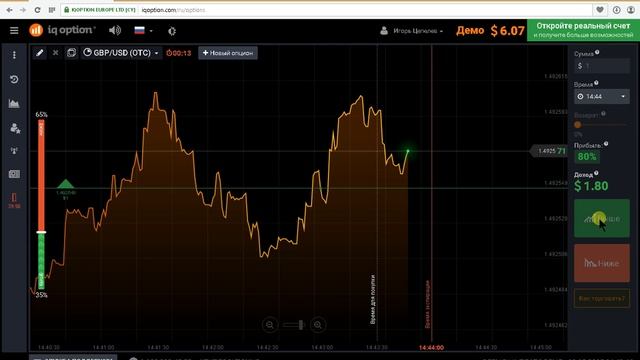Click the iq option logo

pyautogui.click(x=62, y=30)
